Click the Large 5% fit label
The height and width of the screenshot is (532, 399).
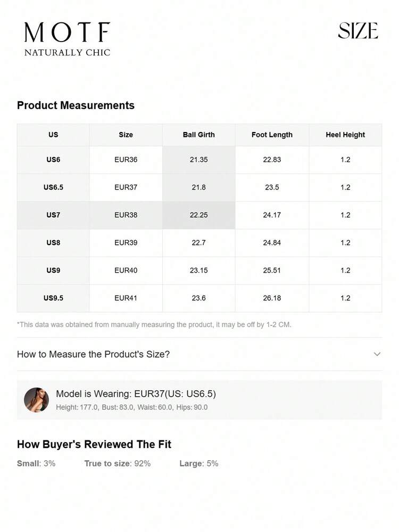(198, 463)
